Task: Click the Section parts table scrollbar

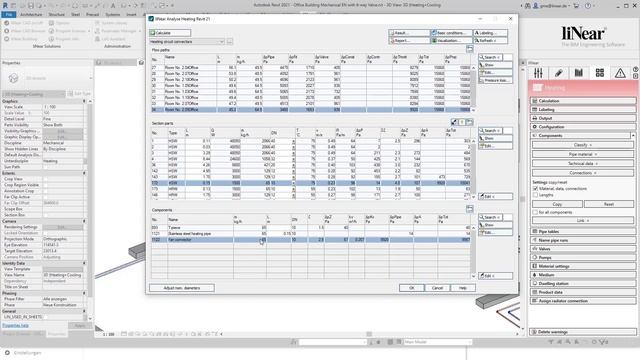Action: point(473,169)
